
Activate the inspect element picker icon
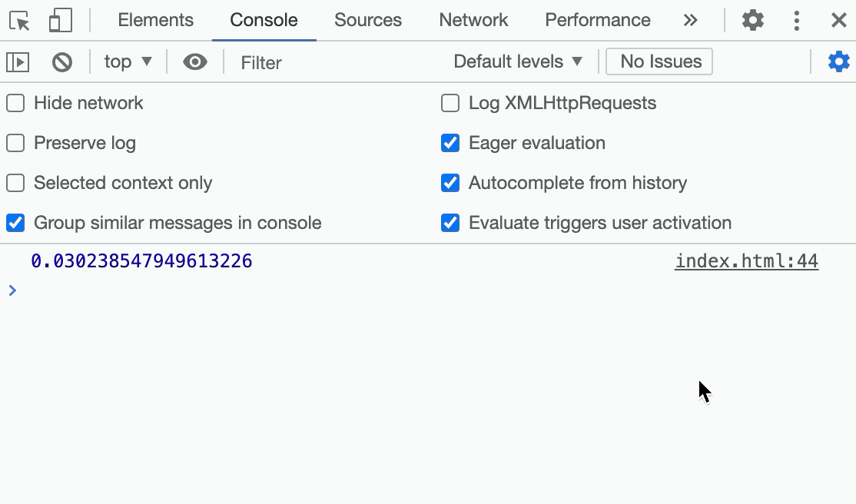point(20,21)
